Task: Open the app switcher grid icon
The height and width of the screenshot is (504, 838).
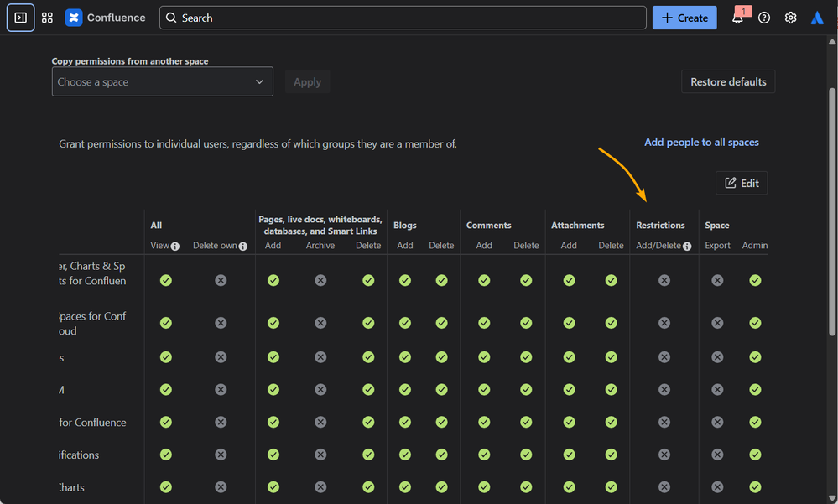Action: point(47,18)
